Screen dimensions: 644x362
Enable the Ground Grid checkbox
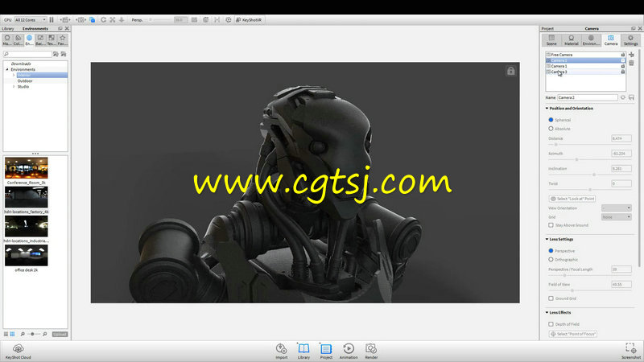coord(551,298)
